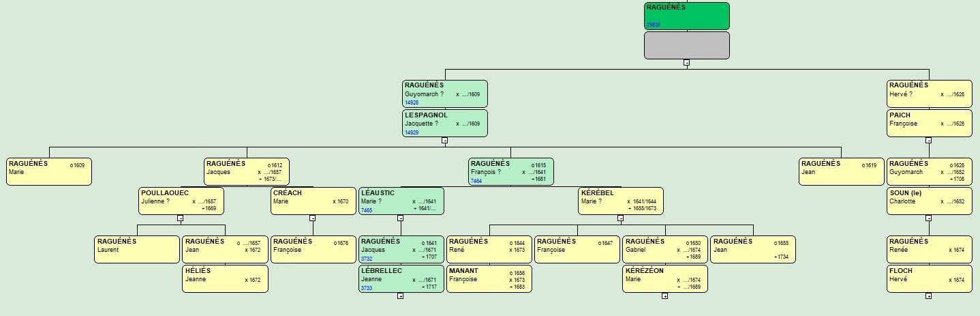Viewport: 980px width, 316px height.
Task: Click the blue Sosa number 14929
Action: pyautogui.click(x=412, y=132)
